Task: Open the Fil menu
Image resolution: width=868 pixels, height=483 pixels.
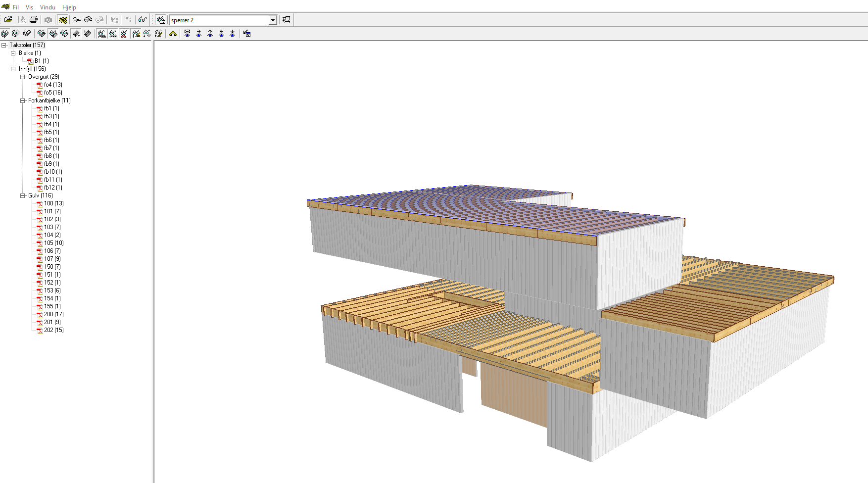Action: click(x=16, y=7)
